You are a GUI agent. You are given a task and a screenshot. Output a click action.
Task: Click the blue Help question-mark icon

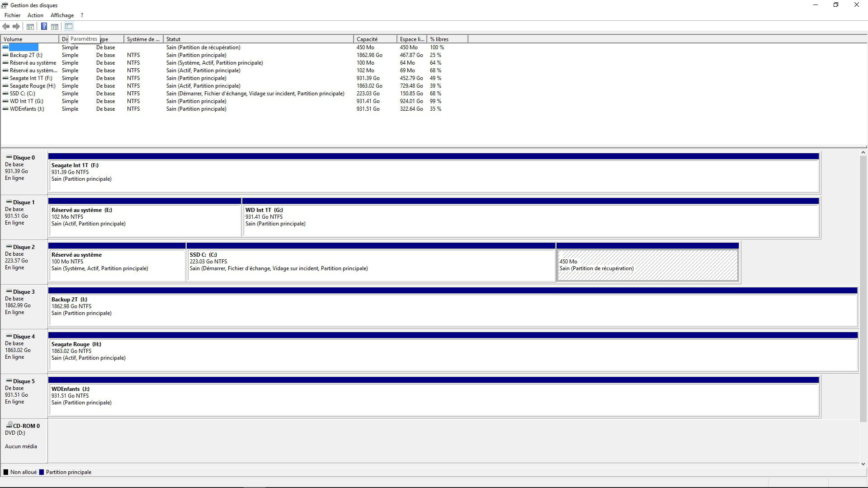click(x=44, y=27)
